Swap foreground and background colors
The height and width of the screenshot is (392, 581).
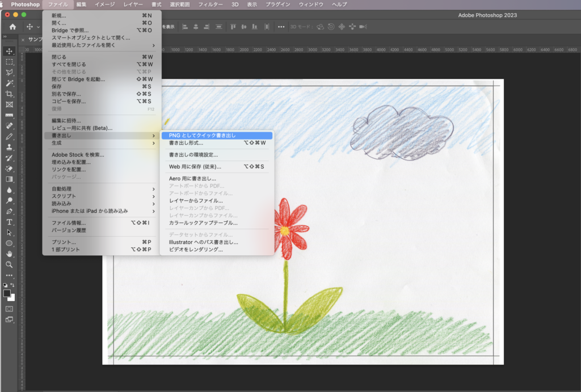click(x=13, y=285)
